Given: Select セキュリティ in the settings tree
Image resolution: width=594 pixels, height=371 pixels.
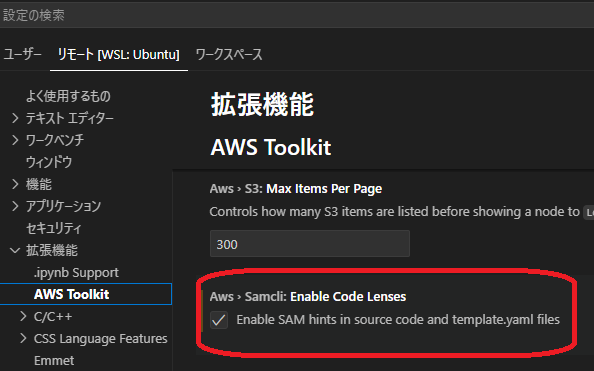Looking at the screenshot, I should coord(54,228).
